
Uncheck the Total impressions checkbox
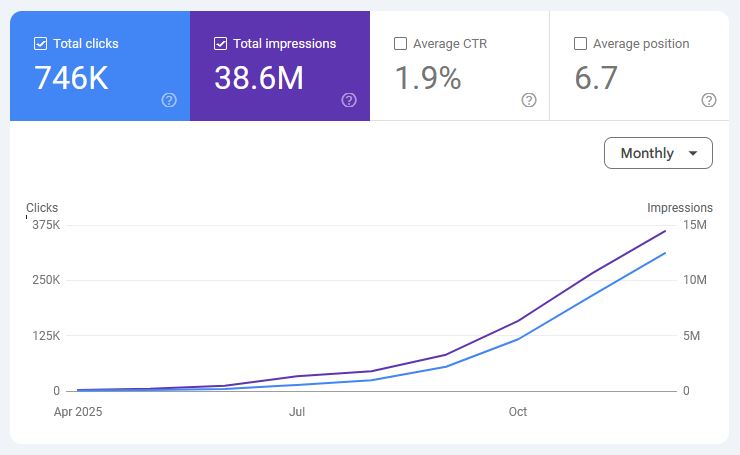click(x=221, y=44)
